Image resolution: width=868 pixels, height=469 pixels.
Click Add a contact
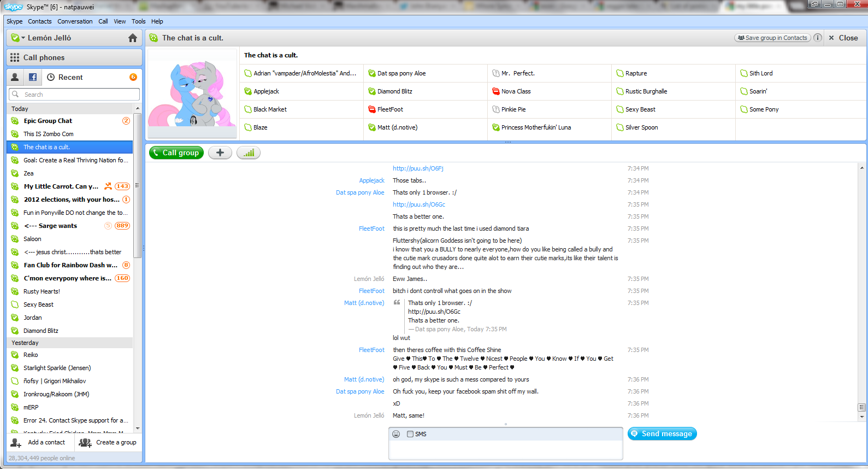click(x=38, y=442)
